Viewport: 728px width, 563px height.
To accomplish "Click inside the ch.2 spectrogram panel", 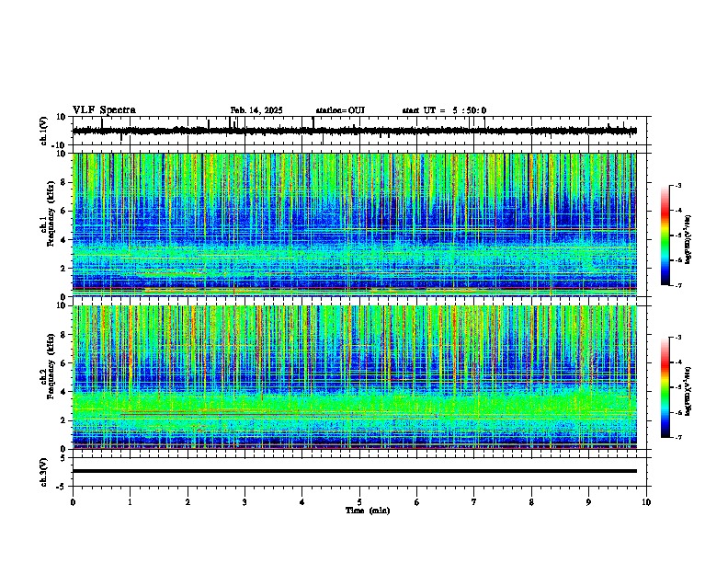I will click(354, 377).
